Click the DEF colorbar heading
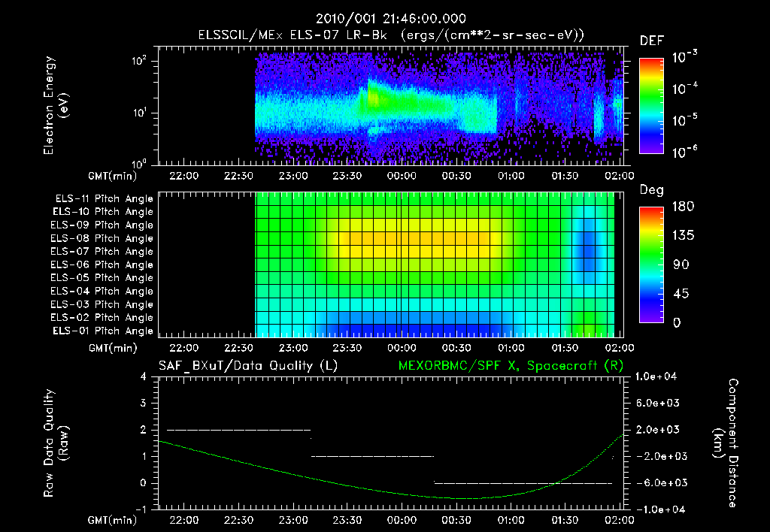 (651, 41)
